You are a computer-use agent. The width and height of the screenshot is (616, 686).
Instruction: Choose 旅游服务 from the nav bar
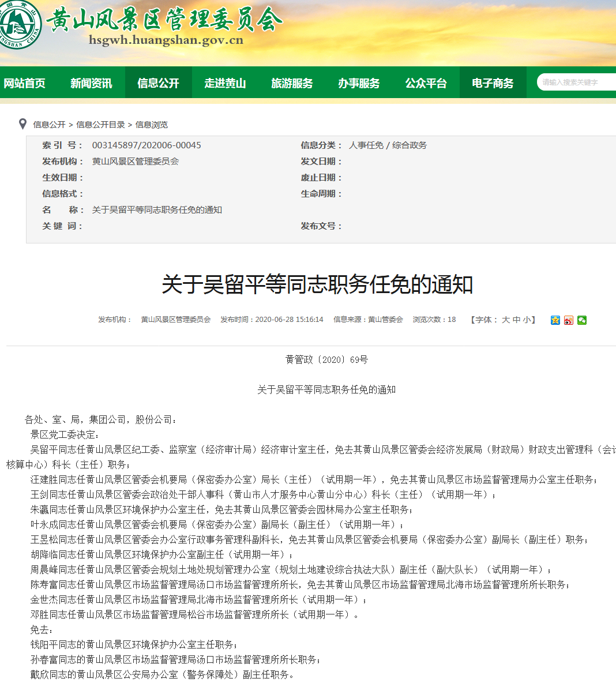tap(292, 83)
